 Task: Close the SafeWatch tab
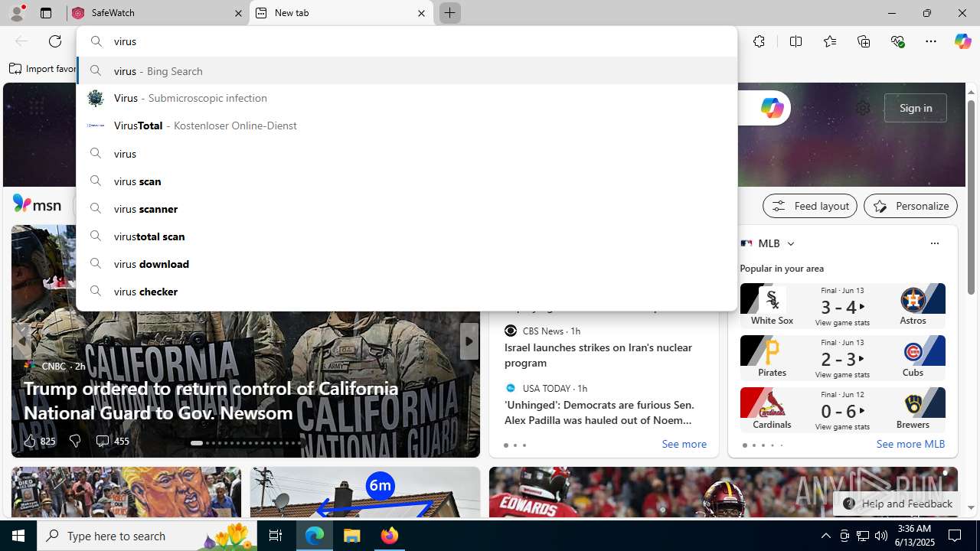[238, 13]
